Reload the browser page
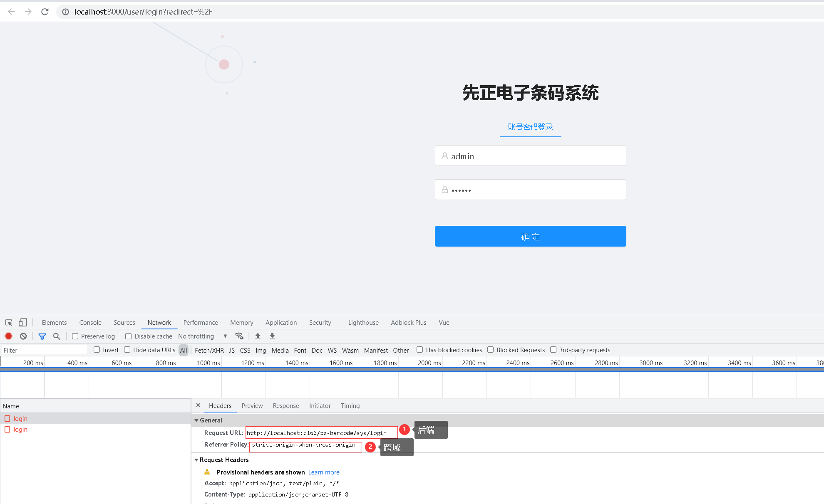824x504 pixels. pyautogui.click(x=45, y=12)
